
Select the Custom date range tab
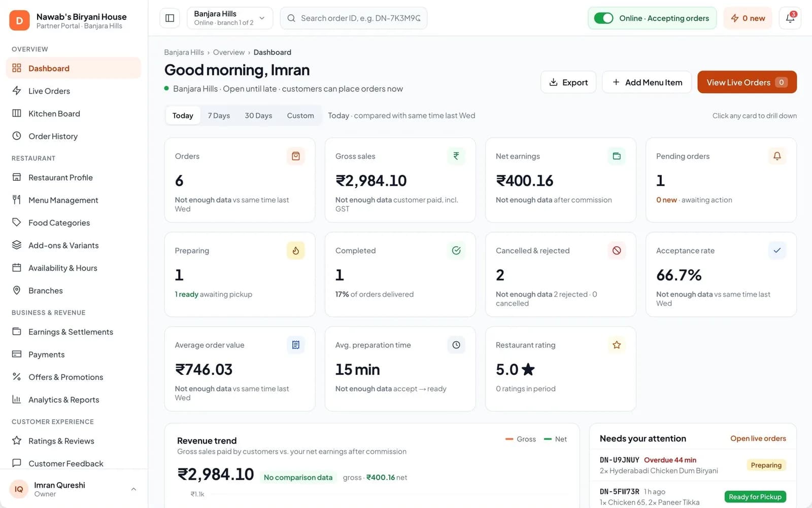[300, 115]
